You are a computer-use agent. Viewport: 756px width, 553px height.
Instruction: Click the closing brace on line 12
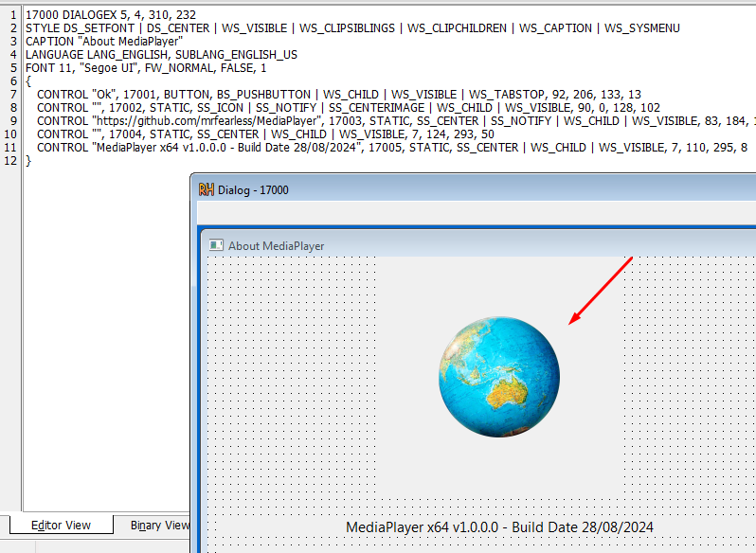point(28,161)
